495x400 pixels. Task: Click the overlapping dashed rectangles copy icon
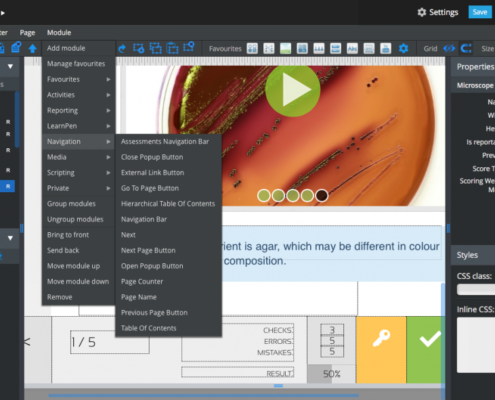155,48
